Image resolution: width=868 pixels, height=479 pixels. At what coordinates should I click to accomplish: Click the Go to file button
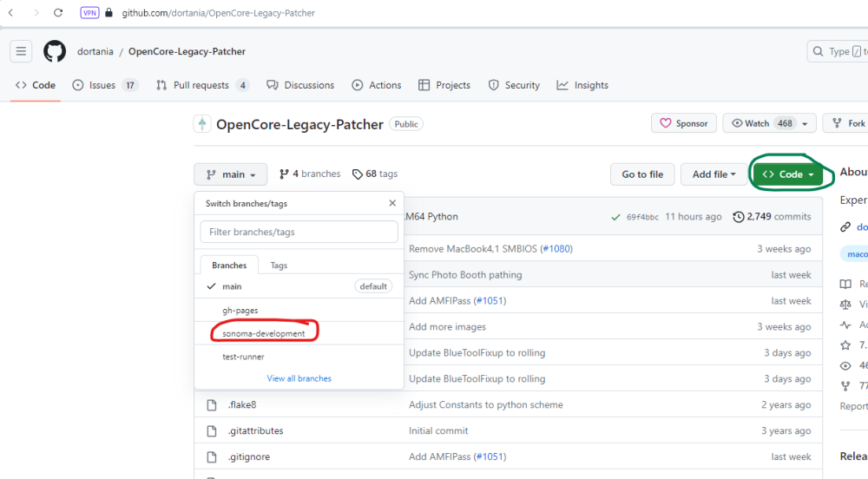(x=642, y=174)
